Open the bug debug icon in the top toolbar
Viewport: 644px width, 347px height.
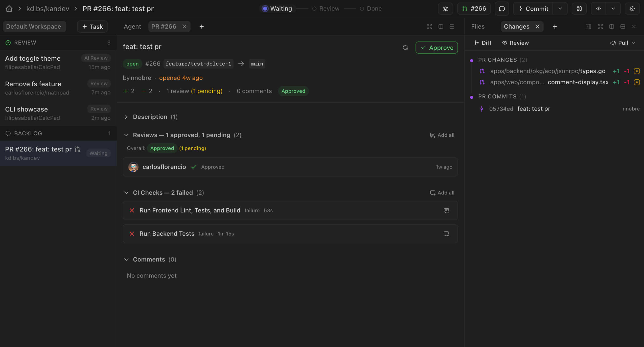446,9
